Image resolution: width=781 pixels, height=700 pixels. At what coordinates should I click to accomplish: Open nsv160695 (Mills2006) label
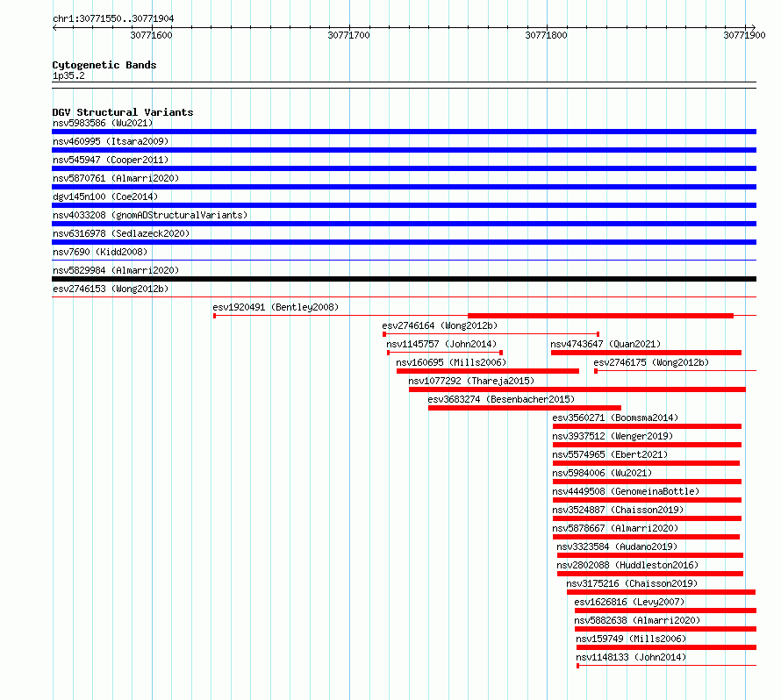[x=451, y=362]
